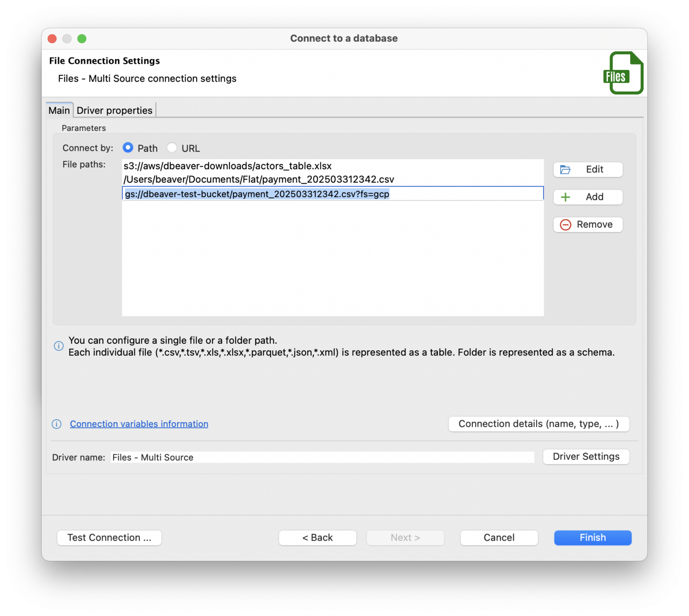Click the green plus Add icon
The height and width of the screenshot is (616, 689).
[565, 197]
